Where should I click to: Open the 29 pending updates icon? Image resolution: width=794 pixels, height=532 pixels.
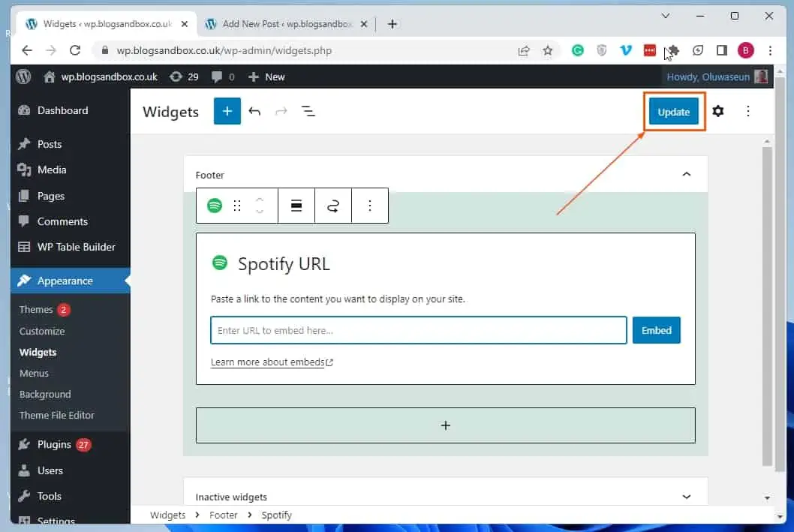pyautogui.click(x=184, y=77)
